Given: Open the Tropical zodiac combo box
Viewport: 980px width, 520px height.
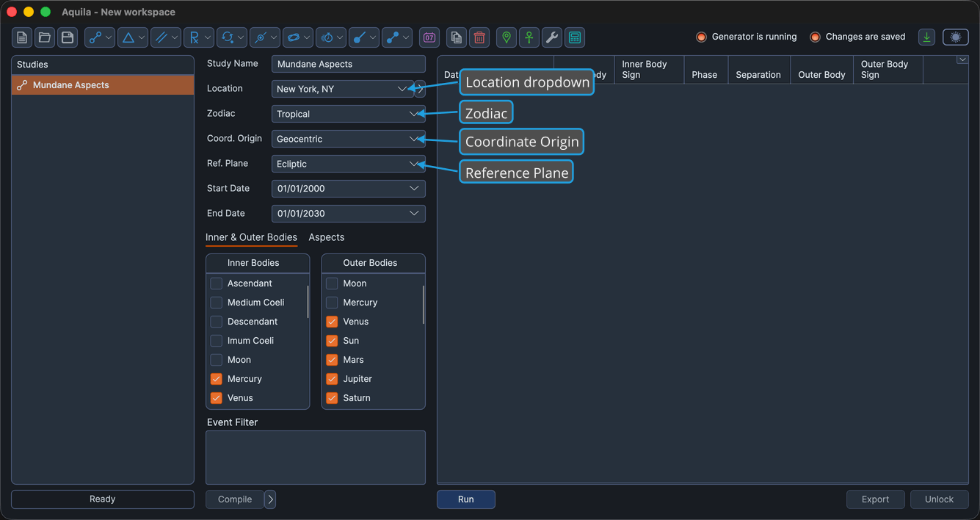Looking at the screenshot, I should coord(349,114).
